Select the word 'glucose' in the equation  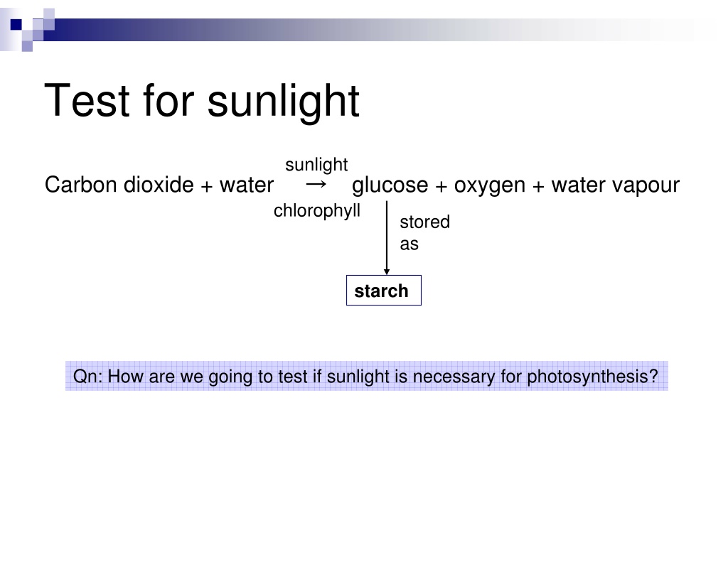point(390,185)
